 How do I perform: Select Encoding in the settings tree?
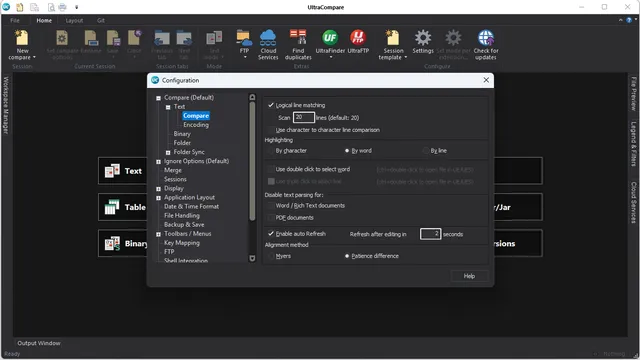coord(196,125)
